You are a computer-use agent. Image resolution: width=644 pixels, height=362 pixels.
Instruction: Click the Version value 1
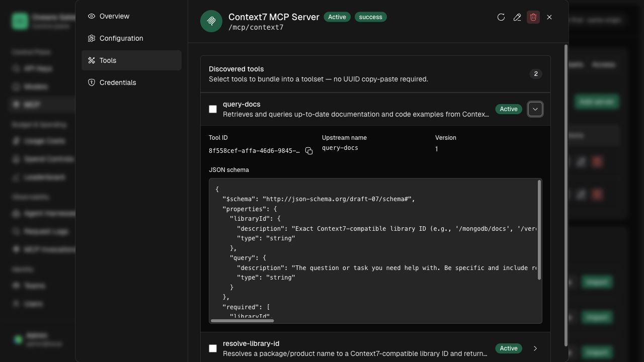click(437, 149)
